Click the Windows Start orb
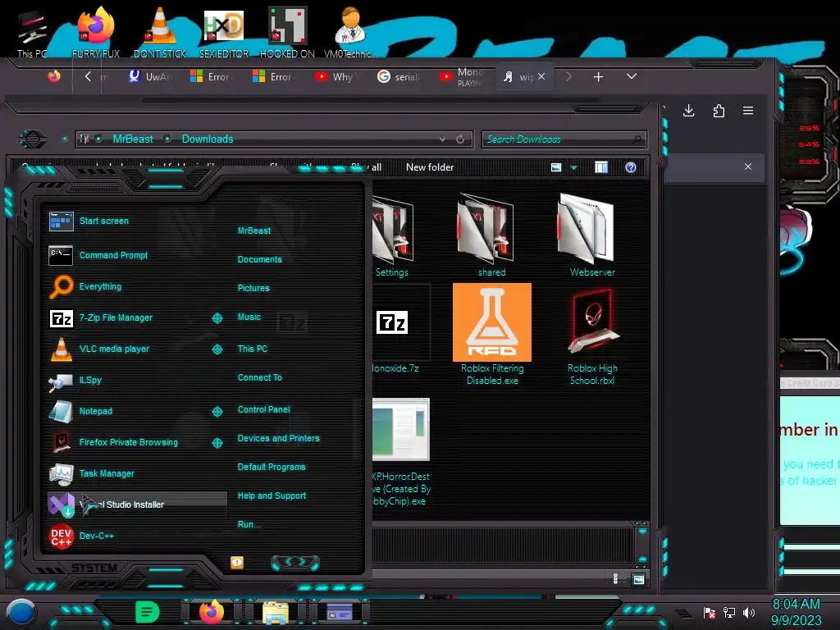Screen dimensions: 840x630 (x=21, y=613)
